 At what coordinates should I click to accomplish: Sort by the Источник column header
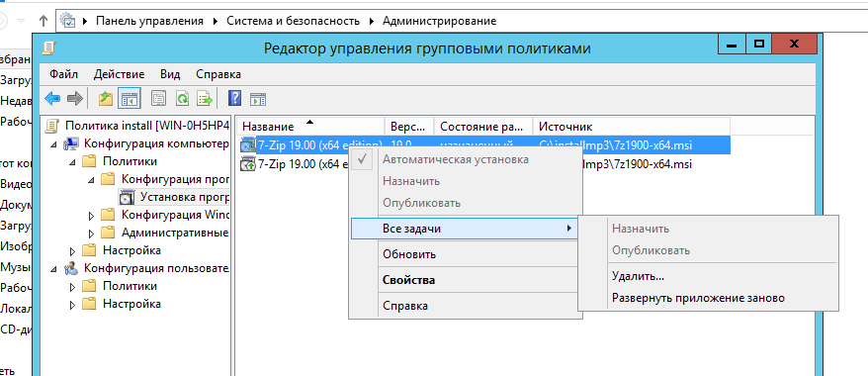point(631,127)
